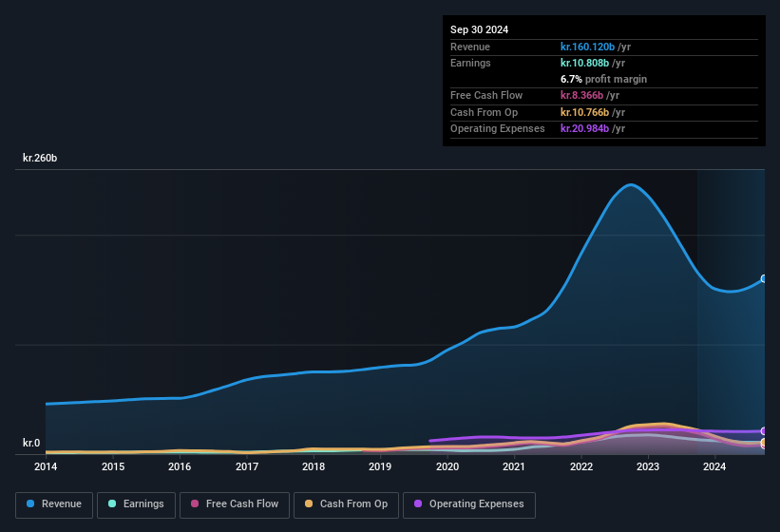This screenshot has width=780, height=532.
Task: Click the kr.10.766b cash from op value
Action: [584, 112]
